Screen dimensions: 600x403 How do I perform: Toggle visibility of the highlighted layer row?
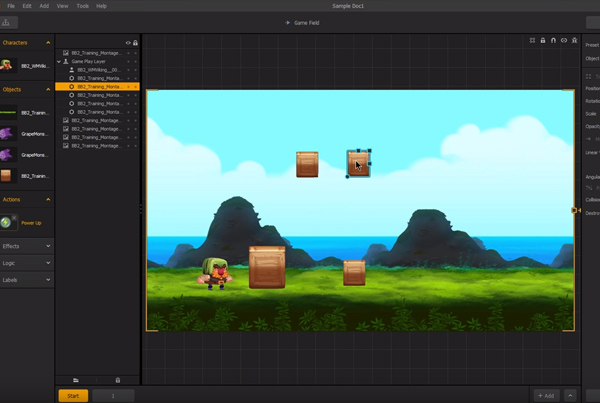click(128, 87)
